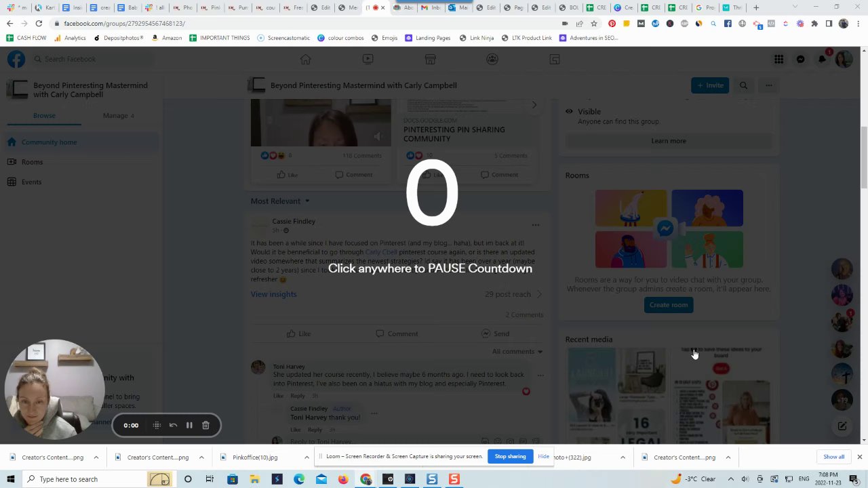This screenshot has width=868, height=488.
Task: Like Cassie Findley's post
Action: click(298, 334)
